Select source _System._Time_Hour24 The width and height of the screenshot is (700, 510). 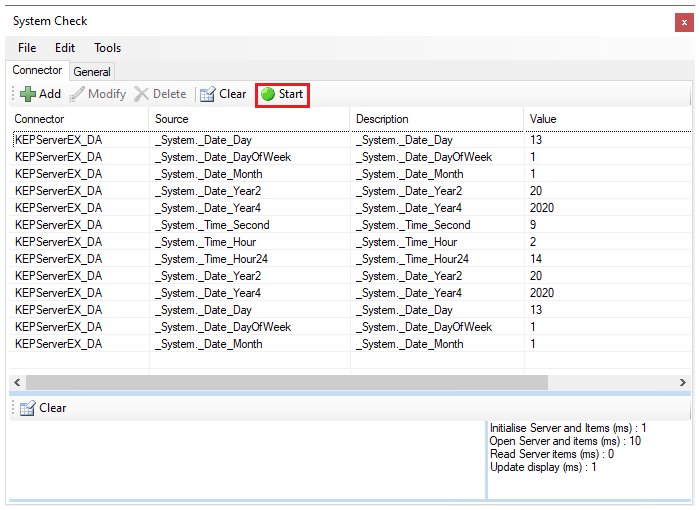212,259
